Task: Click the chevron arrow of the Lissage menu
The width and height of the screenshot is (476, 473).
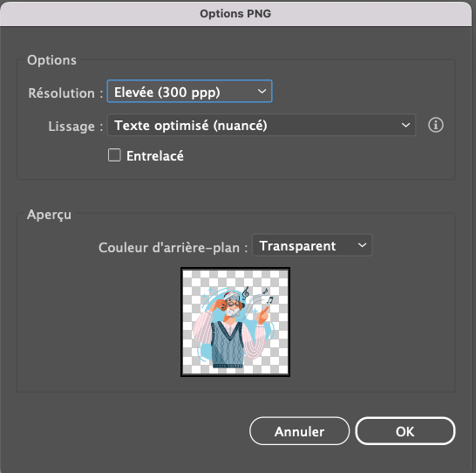Action: [x=405, y=125]
